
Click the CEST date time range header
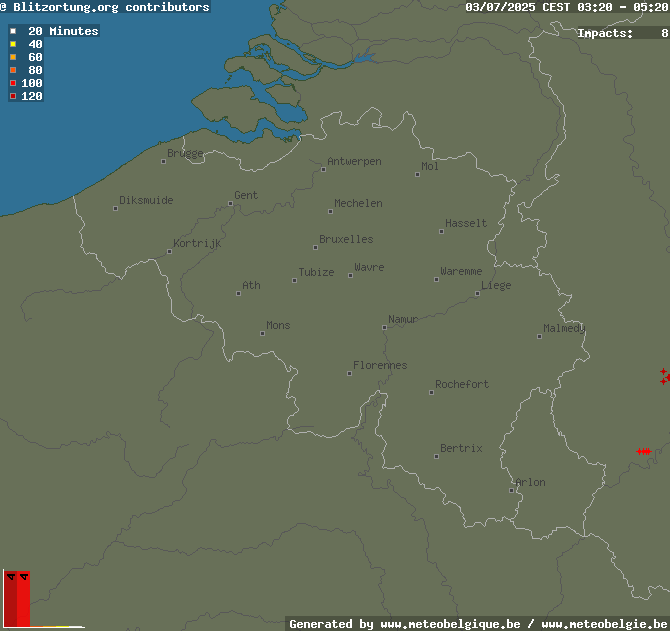pyautogui.click(x=567, y=7)
